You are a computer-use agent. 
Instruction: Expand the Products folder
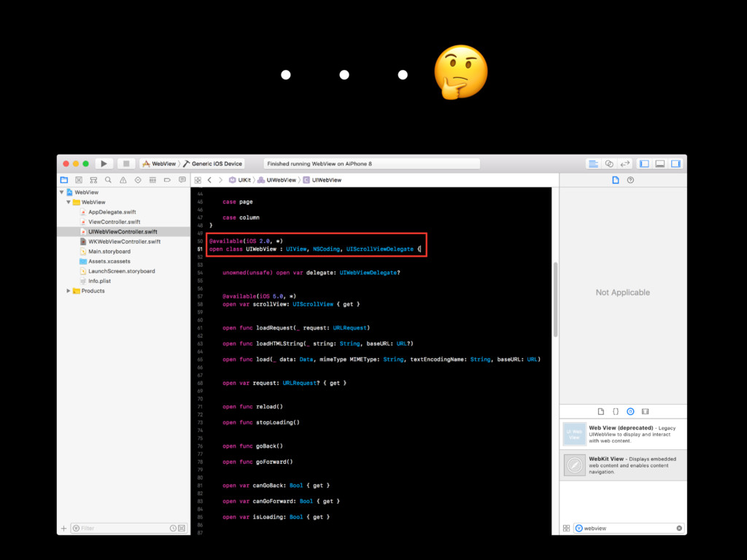[69, 291]
